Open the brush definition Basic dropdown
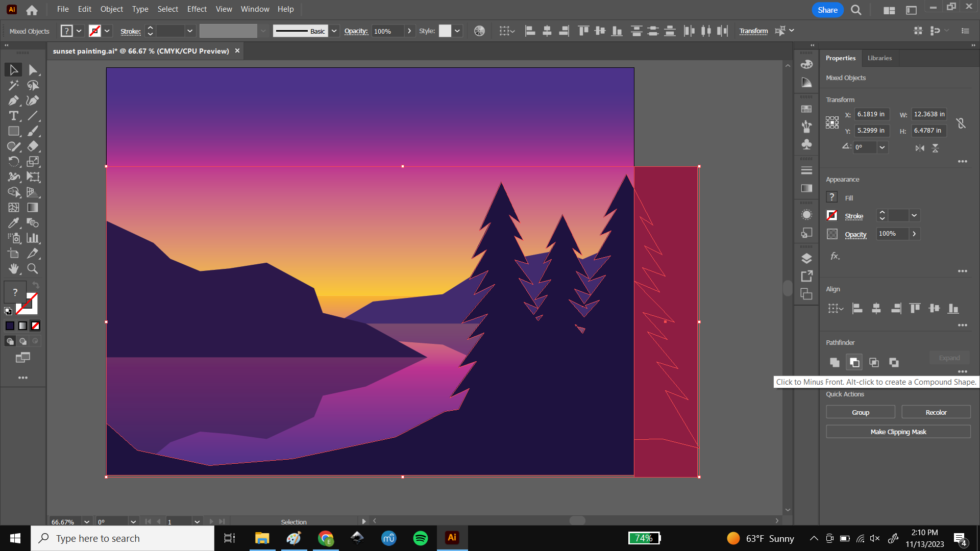 334,31
